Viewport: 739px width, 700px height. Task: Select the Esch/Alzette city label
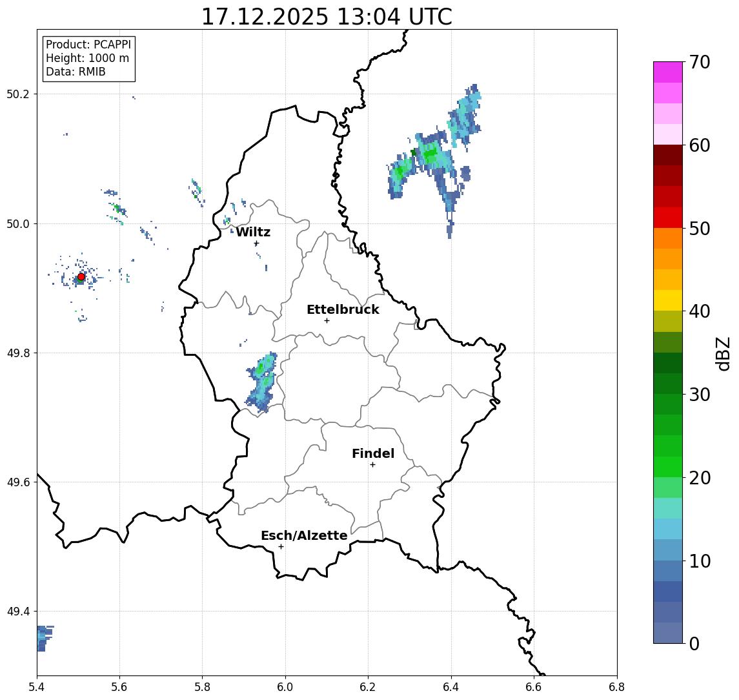click(304, 535)
